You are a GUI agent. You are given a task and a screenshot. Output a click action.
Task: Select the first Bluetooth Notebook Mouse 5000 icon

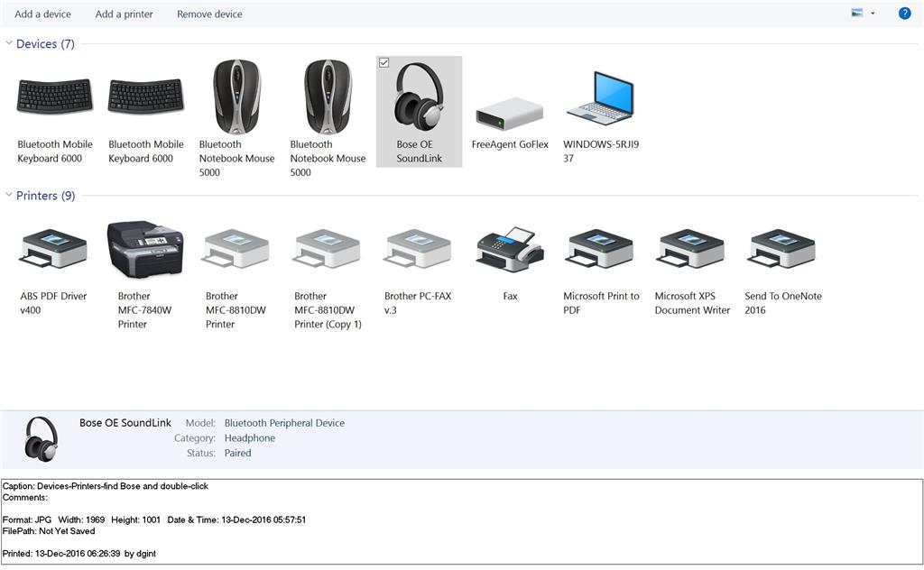(x=237, y=97)
